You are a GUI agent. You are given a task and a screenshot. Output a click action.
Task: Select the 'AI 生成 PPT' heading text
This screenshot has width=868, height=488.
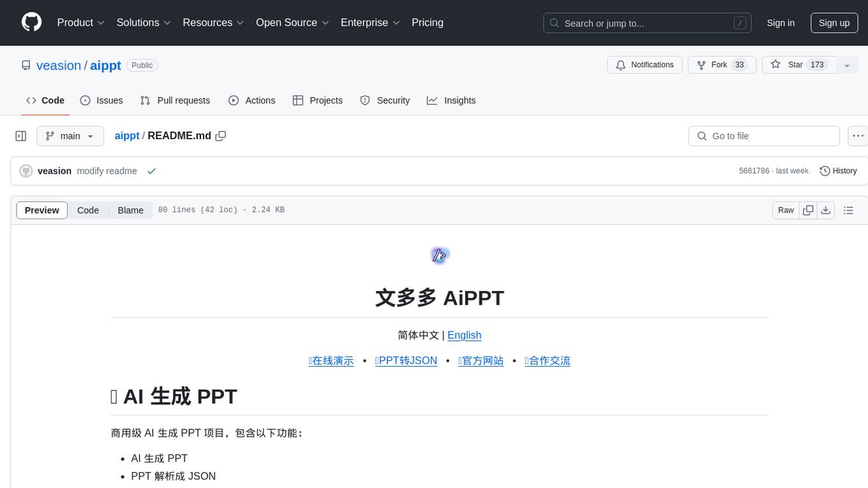click(x=180, y=397)
